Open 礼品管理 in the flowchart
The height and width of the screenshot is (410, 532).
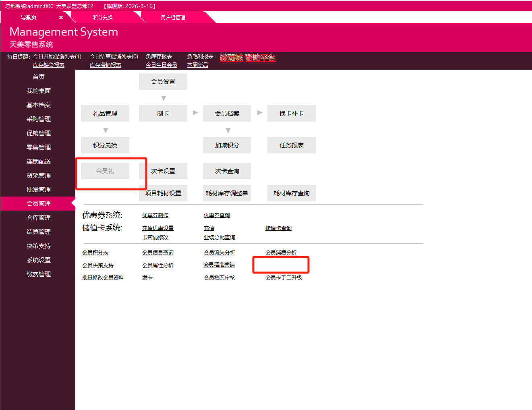click(105, 113)
